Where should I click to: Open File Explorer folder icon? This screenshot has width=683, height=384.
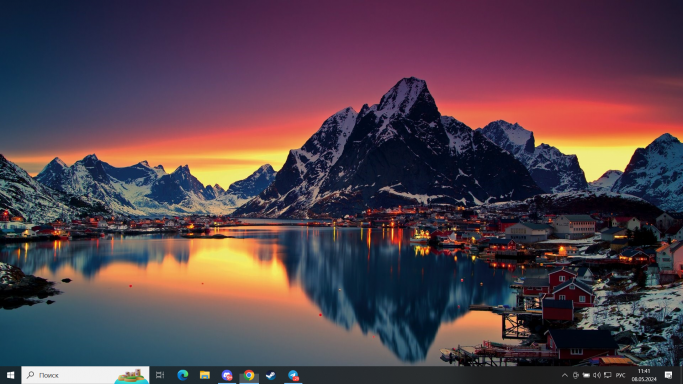point(205,375)
